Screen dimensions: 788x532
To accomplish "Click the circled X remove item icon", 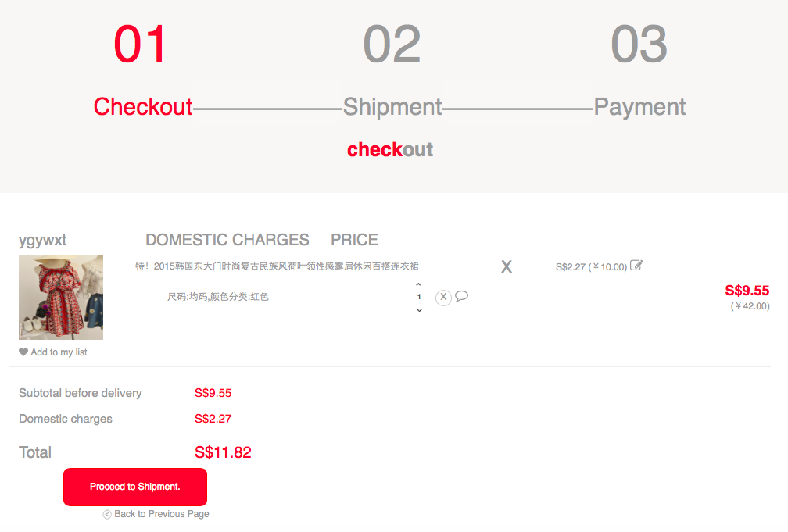I will click(x=443, y=297).
